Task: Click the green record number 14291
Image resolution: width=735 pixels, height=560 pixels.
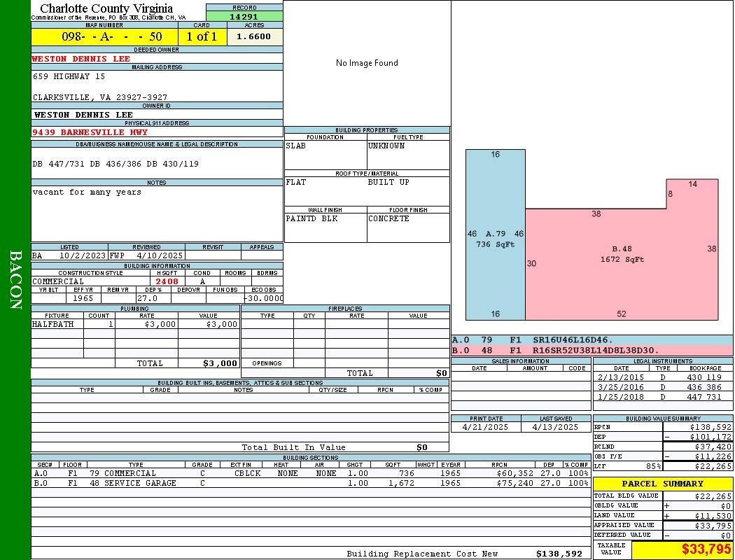Action: [244, 16]
